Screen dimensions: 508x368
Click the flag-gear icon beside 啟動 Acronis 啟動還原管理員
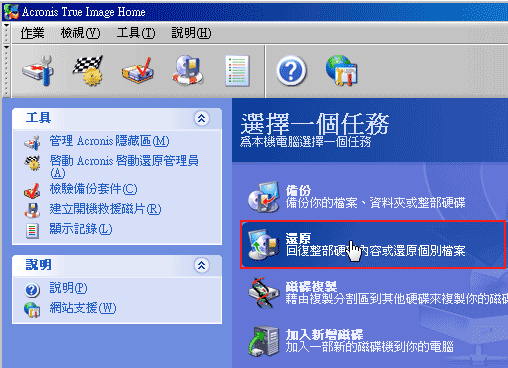(x=32, y=163)
